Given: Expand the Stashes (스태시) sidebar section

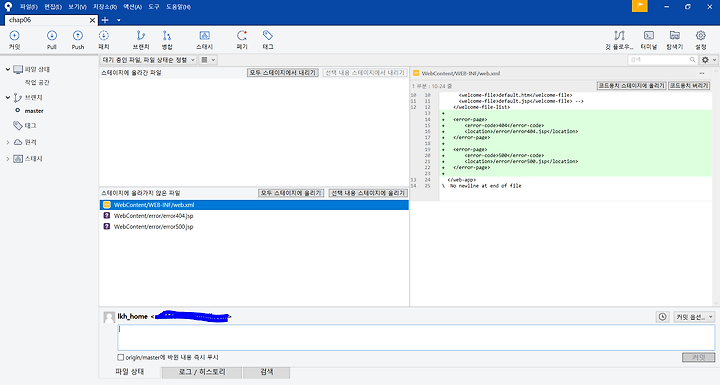Looking at the screenshot, I should click(8, 159).
